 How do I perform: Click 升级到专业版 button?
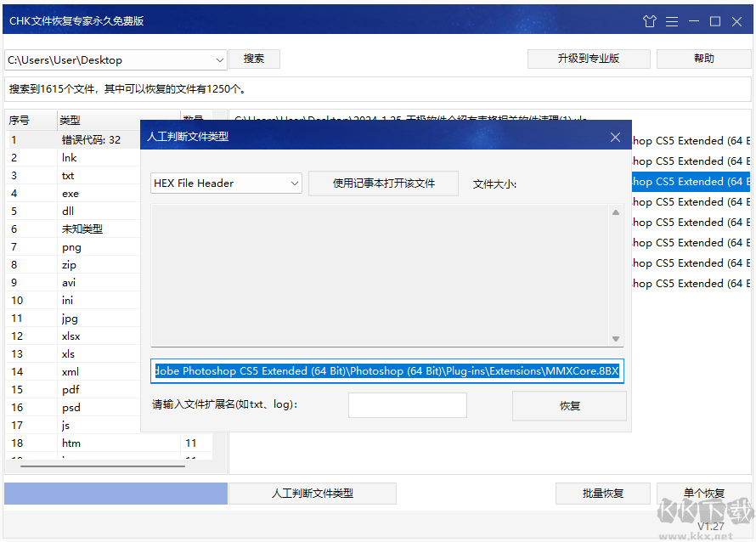pos(588,59)
